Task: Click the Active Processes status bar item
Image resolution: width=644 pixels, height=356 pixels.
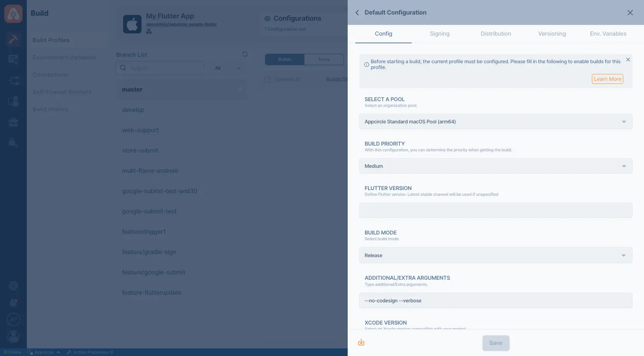Action: [90, 352]
